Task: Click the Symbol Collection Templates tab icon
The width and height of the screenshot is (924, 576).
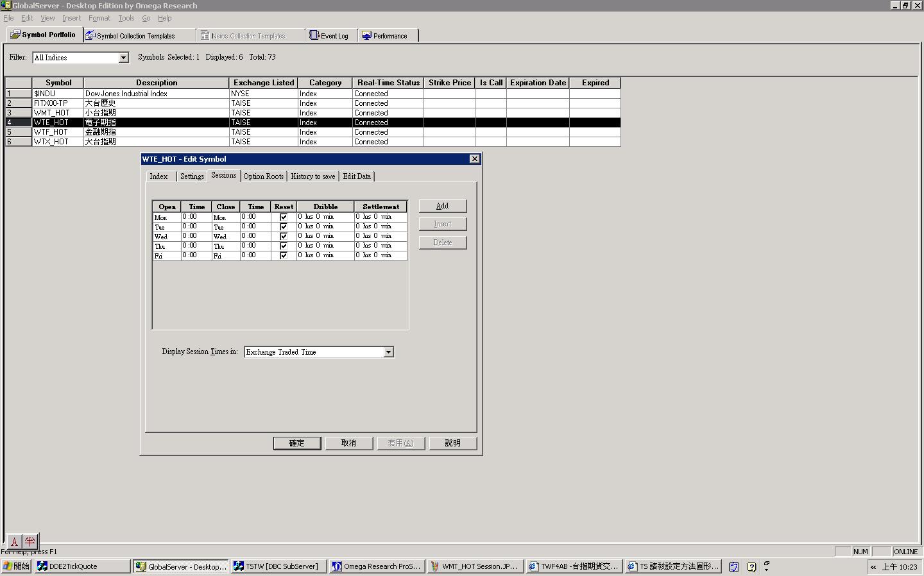Action: click(x=90, y=35)
